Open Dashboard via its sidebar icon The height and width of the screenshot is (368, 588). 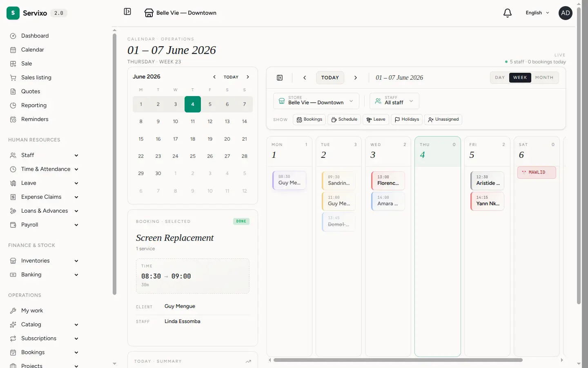point(13,36)
